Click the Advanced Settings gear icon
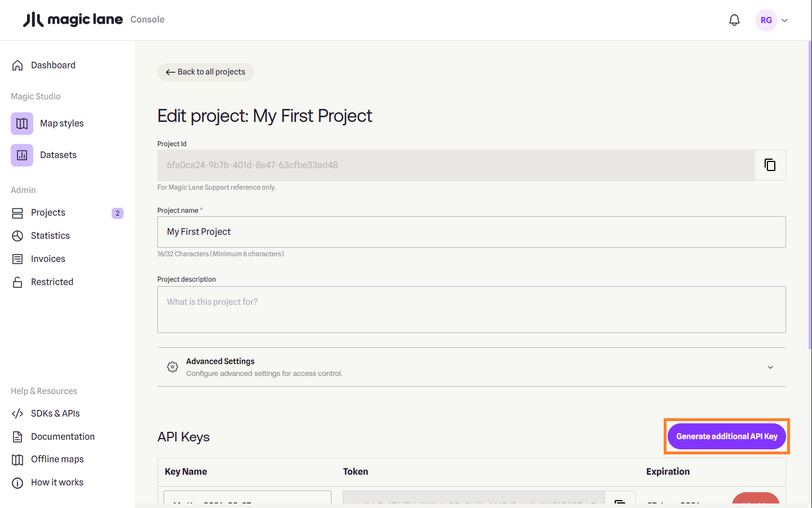812x508 pixels. 173,367
